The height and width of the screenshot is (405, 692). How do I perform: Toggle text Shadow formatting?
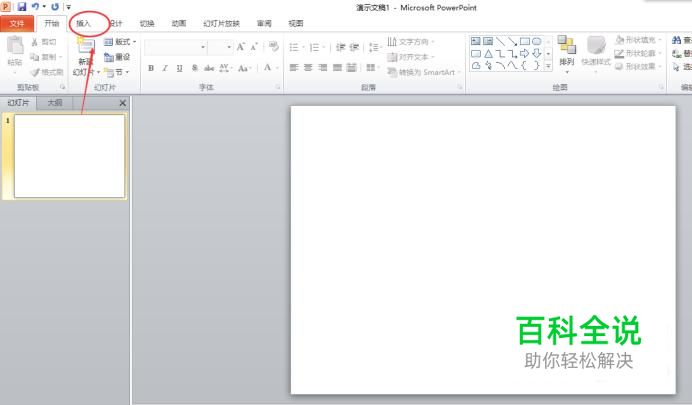pyautogui.click(x=195, y=68)
